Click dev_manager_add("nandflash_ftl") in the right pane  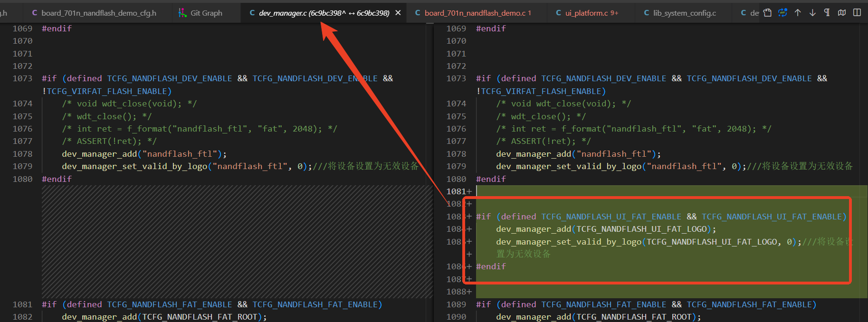click(578, 154)
